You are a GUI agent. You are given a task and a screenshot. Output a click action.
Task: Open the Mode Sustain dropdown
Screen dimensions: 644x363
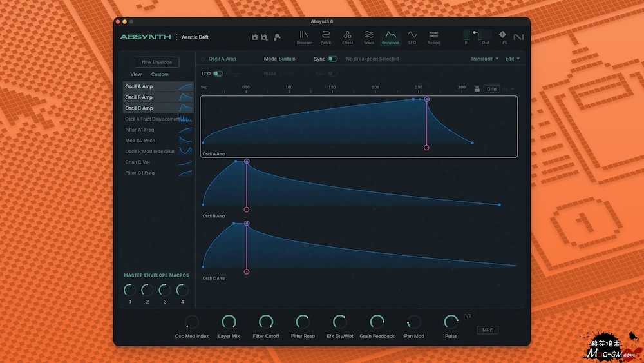click(x=287, y=59)
